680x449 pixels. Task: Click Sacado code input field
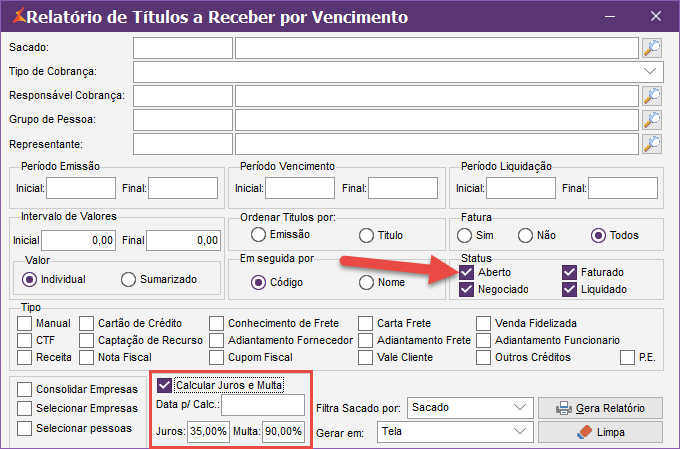pos(183,48)
